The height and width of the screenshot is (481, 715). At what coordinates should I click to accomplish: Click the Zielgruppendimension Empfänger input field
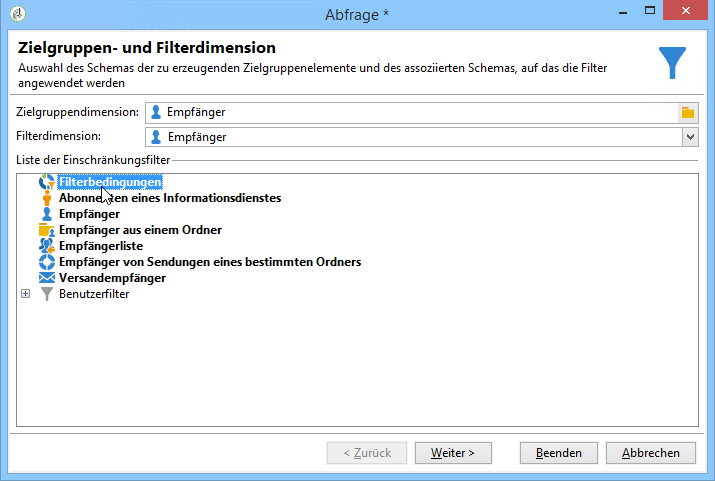click(412, 113)
